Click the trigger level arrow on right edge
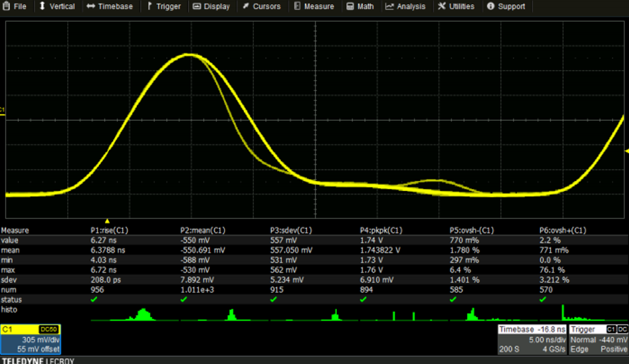This screenshot has width=629, height=364. (x=626, y=151)
